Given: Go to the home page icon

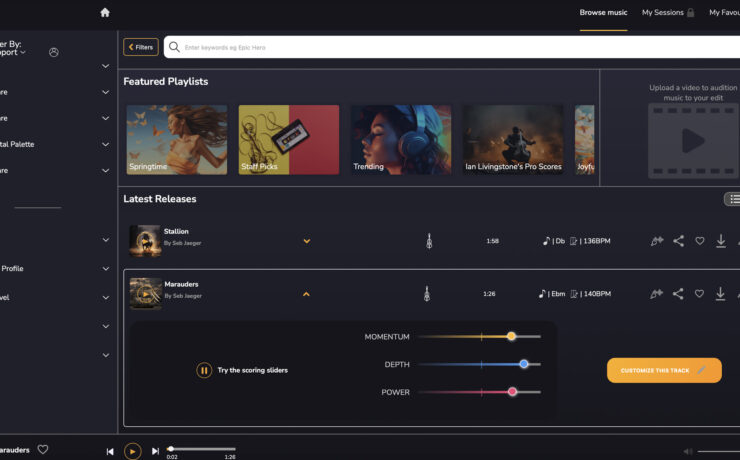Looking at the screenshot, I should coord(105,13).
